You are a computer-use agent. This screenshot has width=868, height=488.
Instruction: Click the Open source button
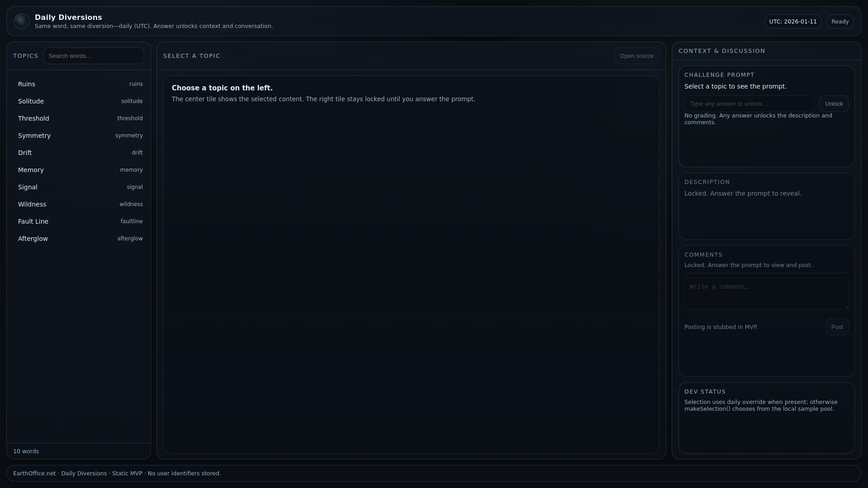point(637,56)
